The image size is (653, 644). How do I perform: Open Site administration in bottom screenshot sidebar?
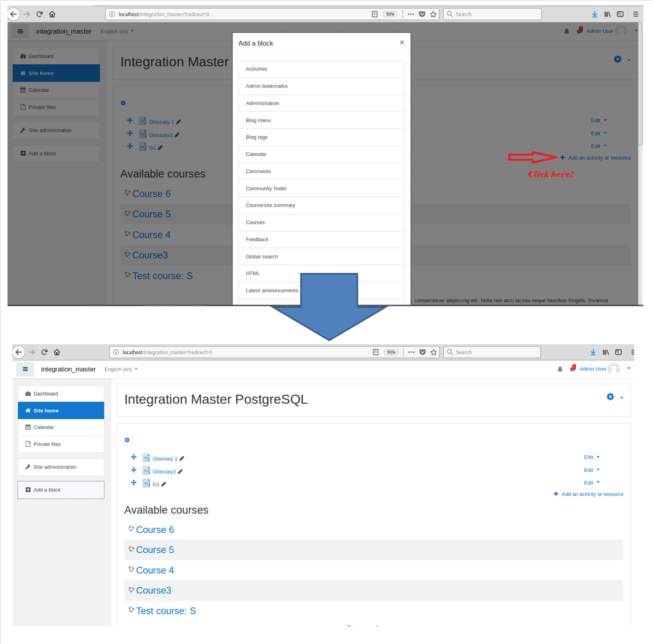61,467
